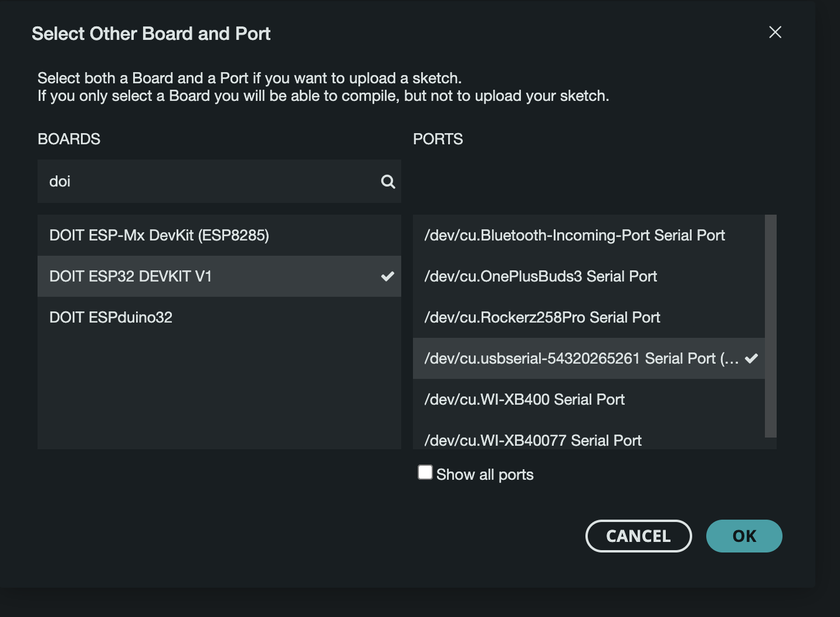Select DOIT ESP-Mx DevKit (ESP8285) board
This screenshot has height=617, width=840.
coord(219,235)
